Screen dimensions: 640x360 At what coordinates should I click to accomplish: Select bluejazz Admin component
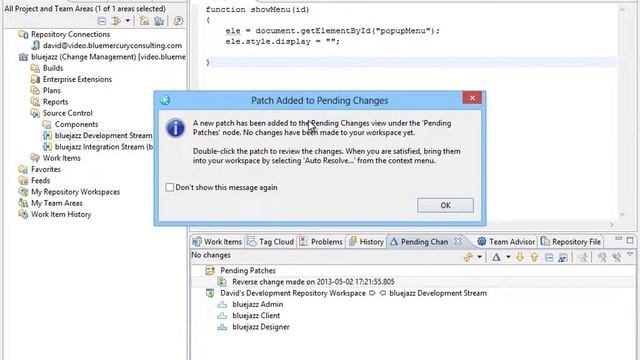pos(258,304)
